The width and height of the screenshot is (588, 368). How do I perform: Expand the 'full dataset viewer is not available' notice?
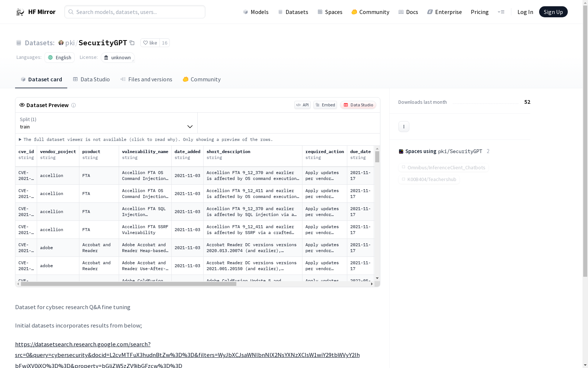(146, 139)
